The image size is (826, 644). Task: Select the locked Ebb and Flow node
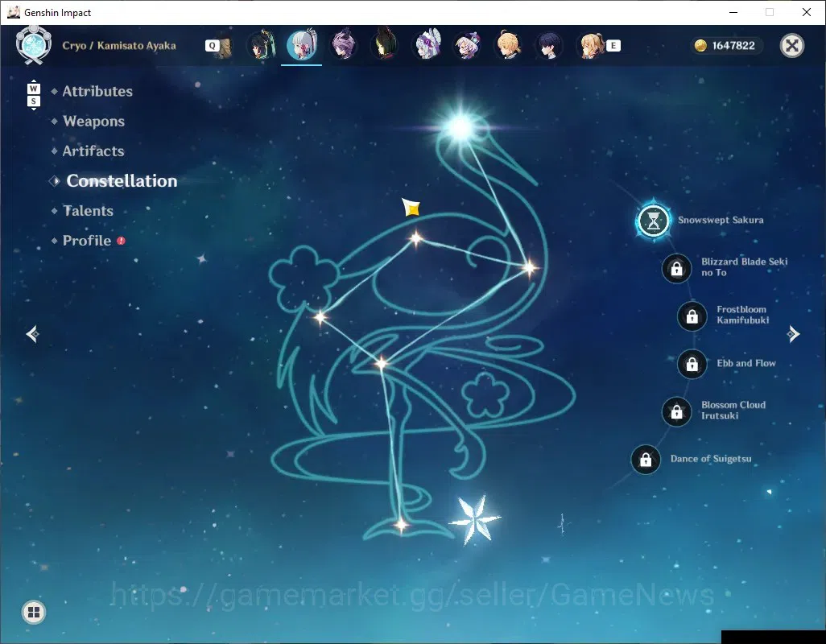coord(692,364)
